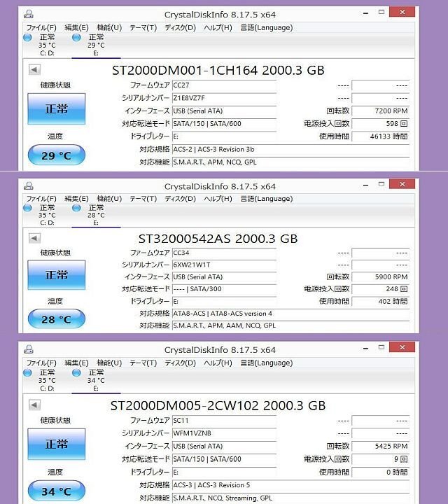The image size is (448, 504).
Task: Open テーマ(T) menu in the ST32000542AS window
Action: [143, 199]
